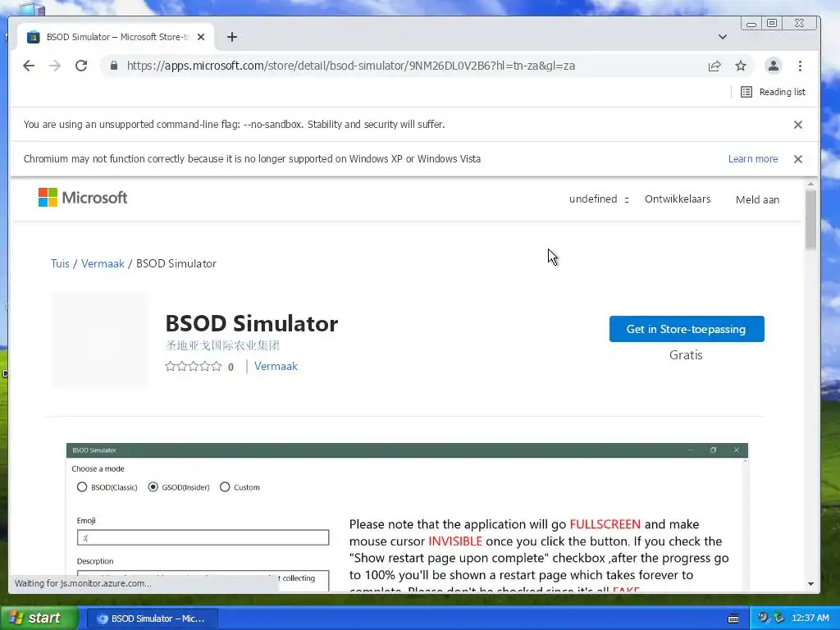Viewport: 840px width, 630px height.
Task: Click the browser forward arrow
Action: [x=55, y=66]
